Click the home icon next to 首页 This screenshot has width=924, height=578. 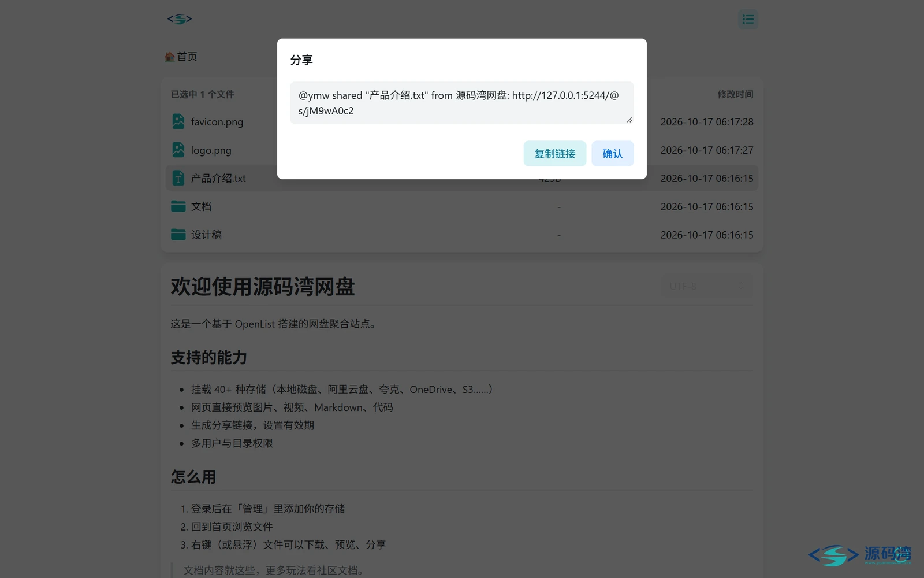pyautogui.click(x=169, y=57)
